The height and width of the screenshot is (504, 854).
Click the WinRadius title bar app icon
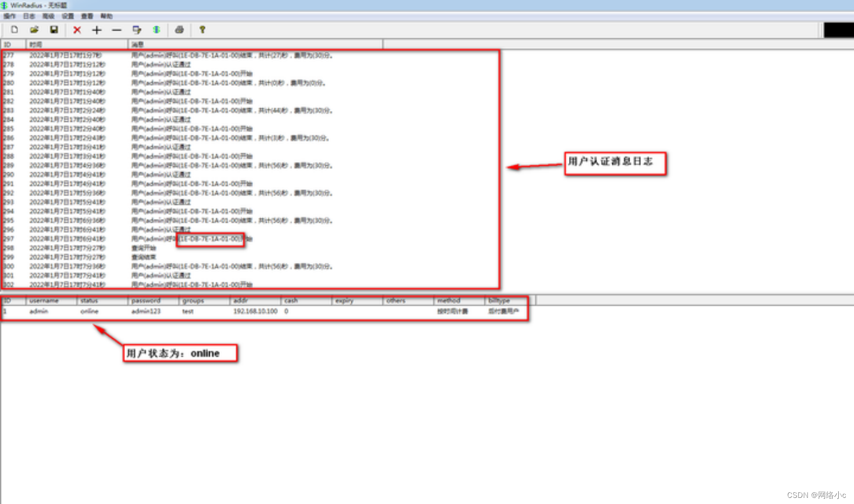4,5
